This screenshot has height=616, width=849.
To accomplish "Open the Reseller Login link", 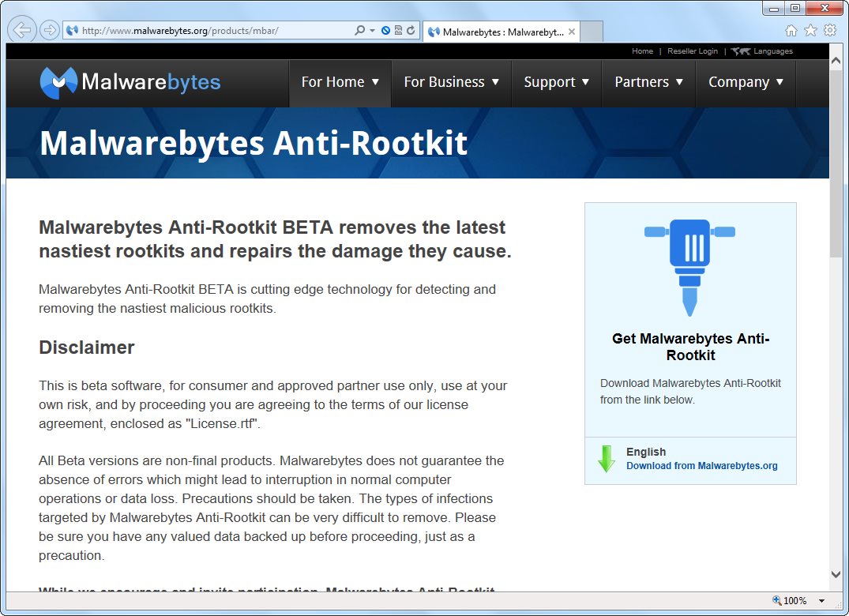I will coord(693,51).
